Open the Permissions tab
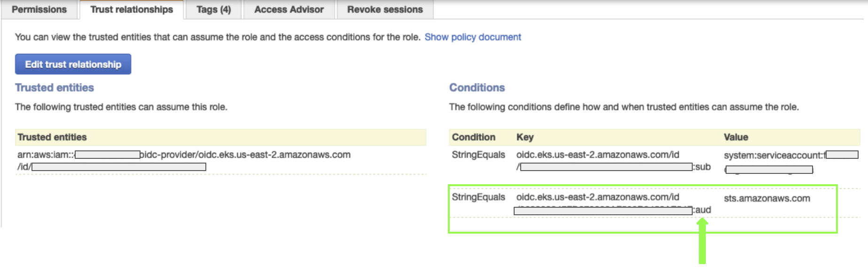The width and height of the screenshot is (868, 274). click(39, 9)
